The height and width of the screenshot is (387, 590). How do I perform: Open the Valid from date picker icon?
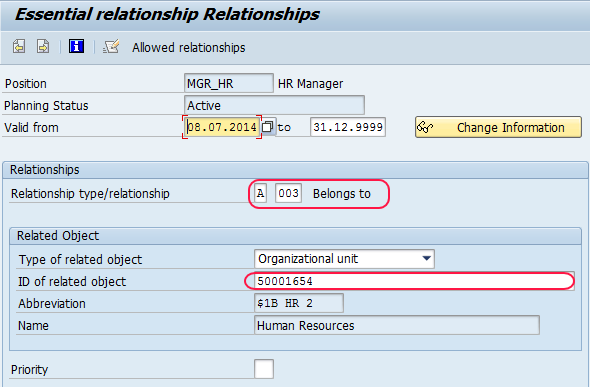(x=268, y=127)
